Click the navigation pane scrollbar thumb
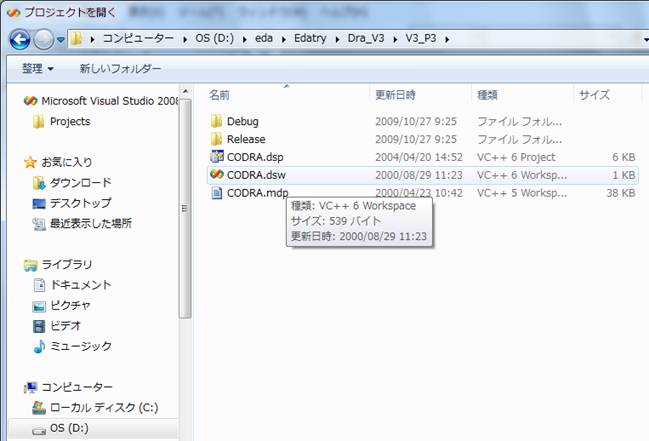Screen dimensions: 649x441 tap(185, 208)
